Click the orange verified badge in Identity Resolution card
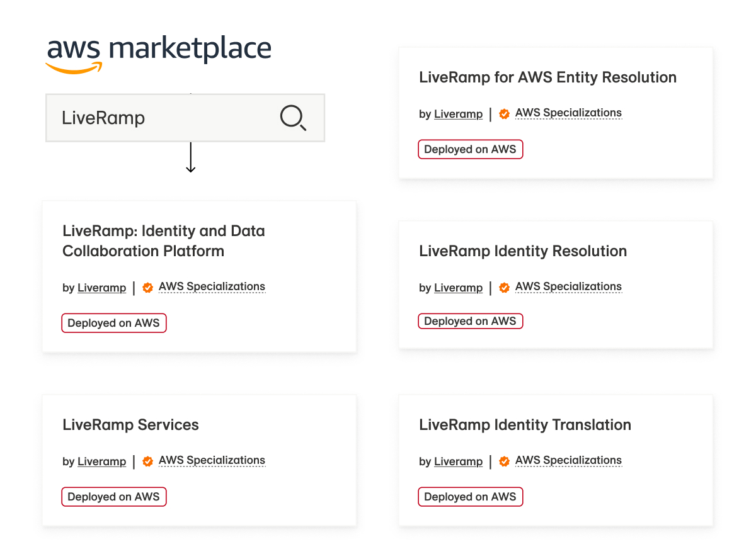This screenshot has height=559, width=756. 504,288
